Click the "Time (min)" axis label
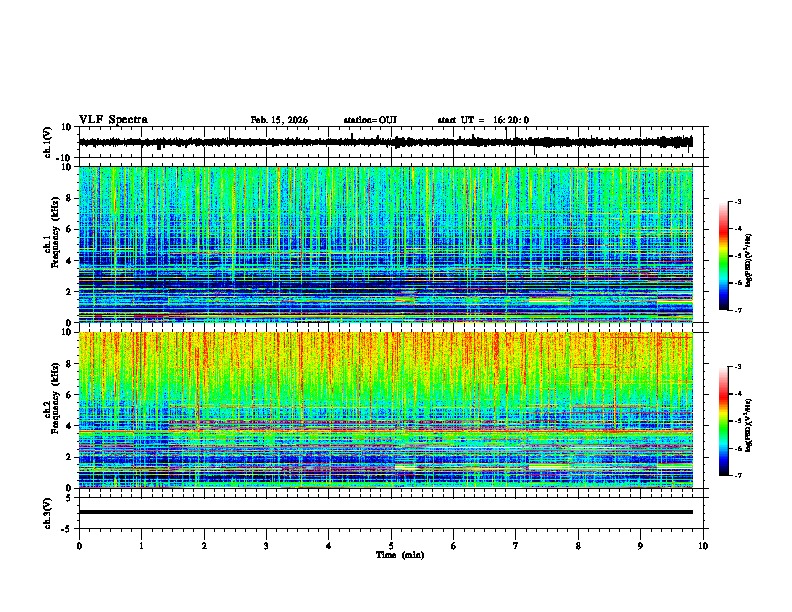Viewport: 792px width, 612px height. click(x=400, y=555)
